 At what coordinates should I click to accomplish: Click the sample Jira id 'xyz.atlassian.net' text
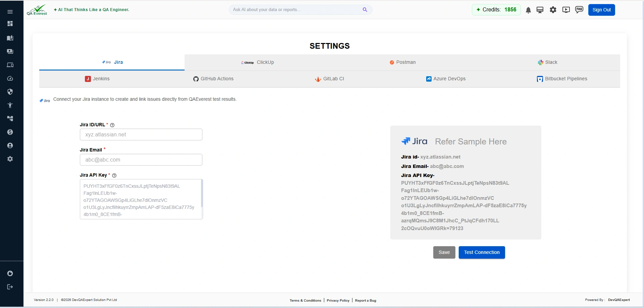(440, 157)
